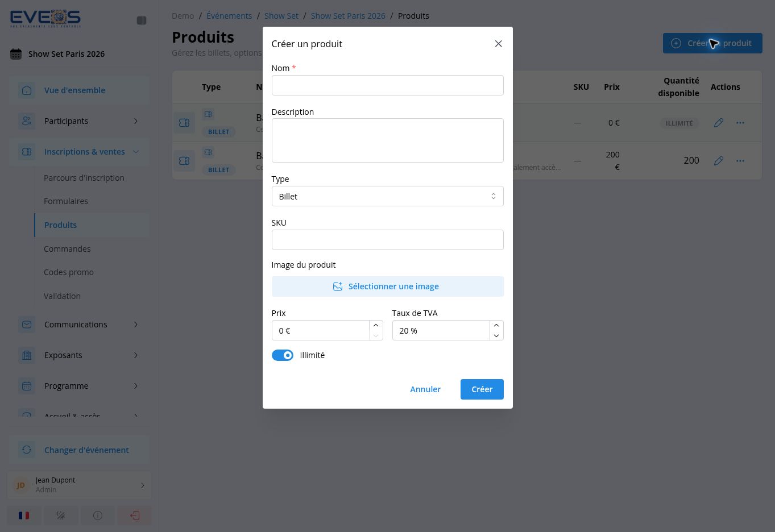The width and height of the screenshot is (775, 532).
Task: Click the info circle icon
Action: pos(98,516)
